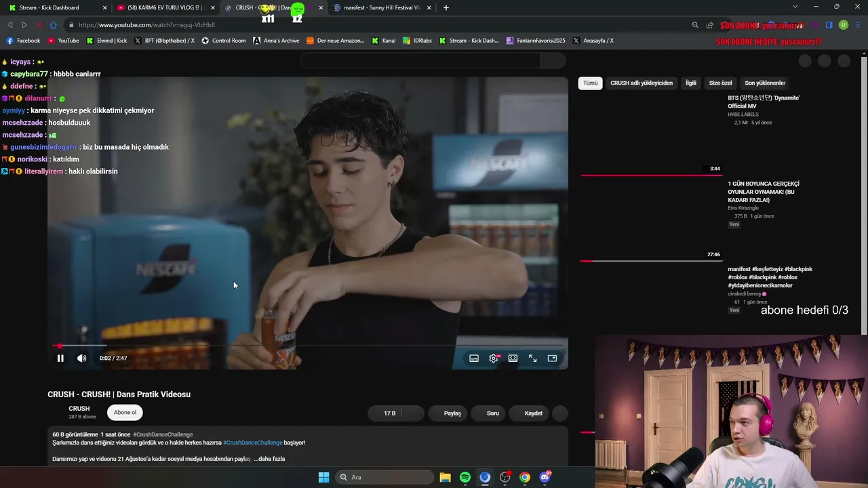Close the KARM6 EV TURU VLOG tab
Image resolution: width=868 pixels, height=488 pixels.
pyautogui.click(x=212, y=7)
